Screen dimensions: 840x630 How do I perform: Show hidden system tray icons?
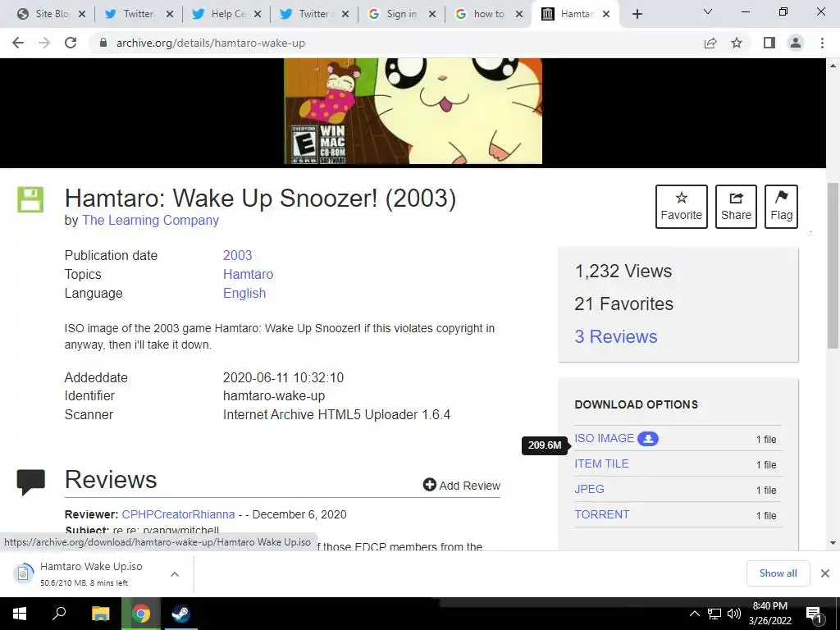[x=694, y=614]
